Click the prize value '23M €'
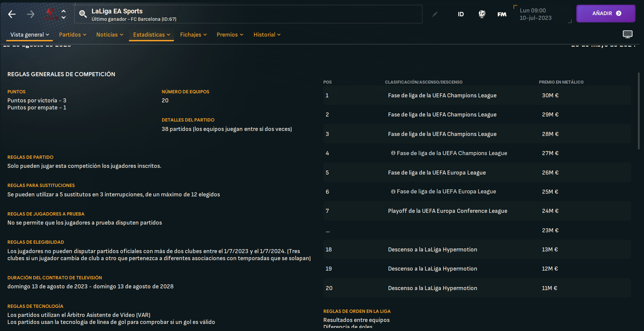 (550, 230)
